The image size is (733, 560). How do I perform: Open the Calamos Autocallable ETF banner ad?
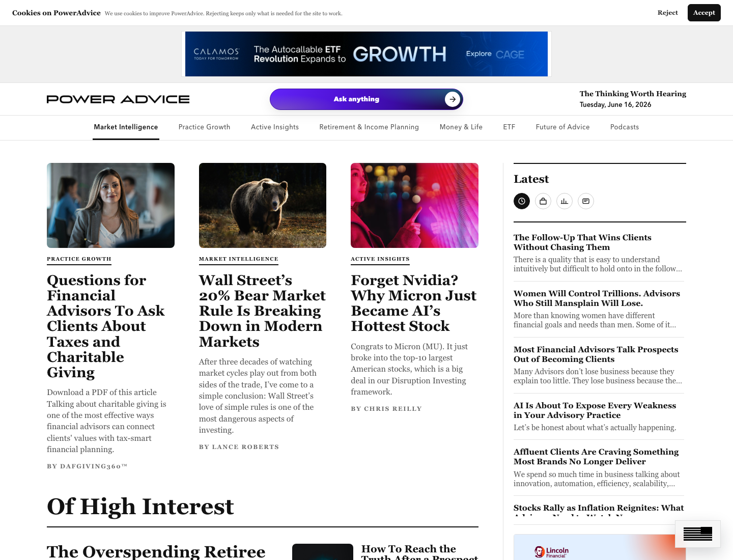[x=366, y=54]
